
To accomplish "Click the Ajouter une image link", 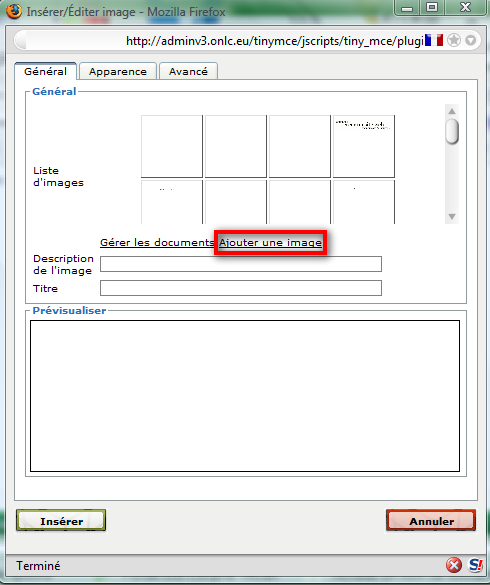I will (x=270, y=243).
